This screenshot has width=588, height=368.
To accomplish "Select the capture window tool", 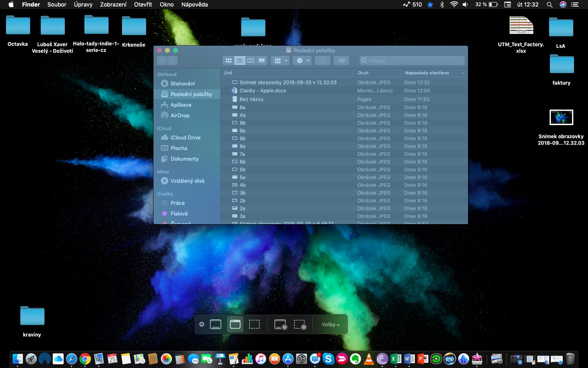I will click(235, 324).
